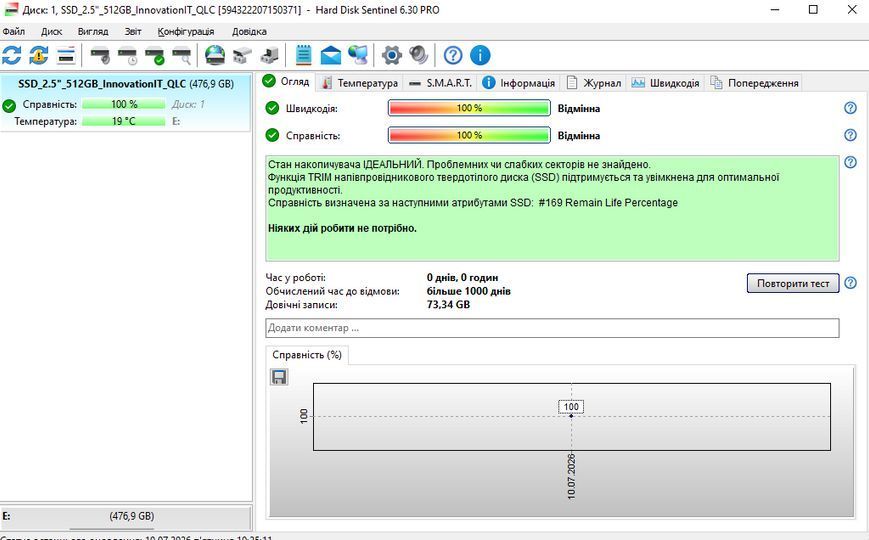
Task: Click the Повторити тест button
Action: 793,283
